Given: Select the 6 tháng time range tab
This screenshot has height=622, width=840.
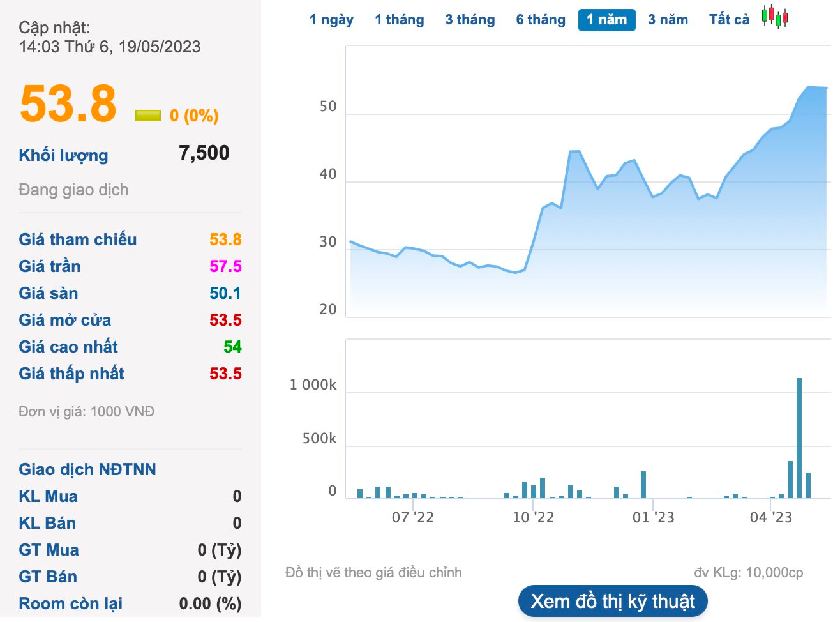Looking at the screenshot, I should [541, 20].
